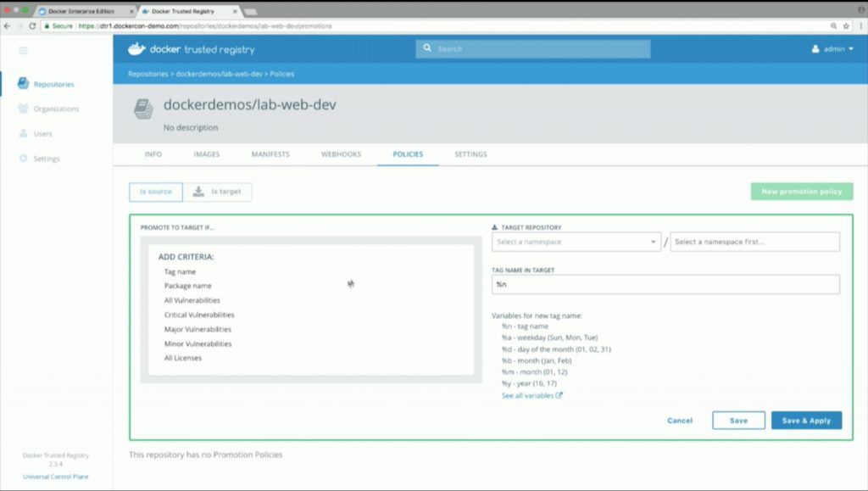This screenshot has width=868, height=491.
Task: Open the Universal Control Plane link
Action: [55, 477]
